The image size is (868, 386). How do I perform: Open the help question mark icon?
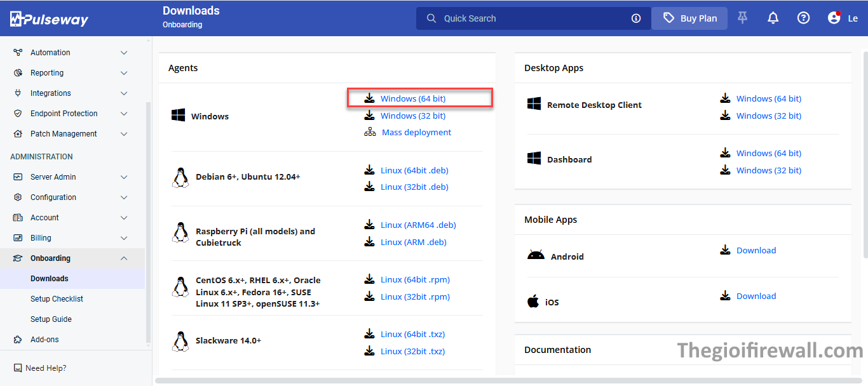(x=803, y=18)
